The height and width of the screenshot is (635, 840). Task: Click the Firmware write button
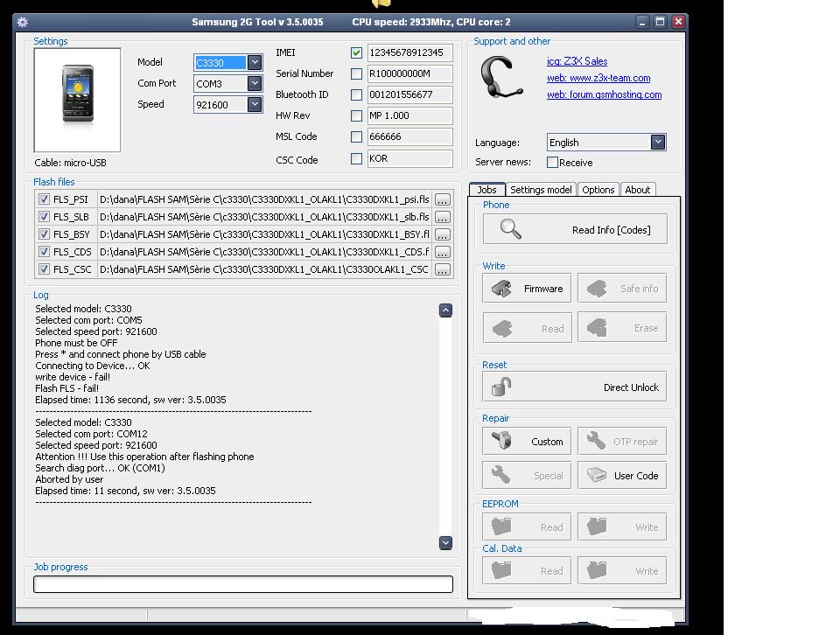[x=527, y=288]
